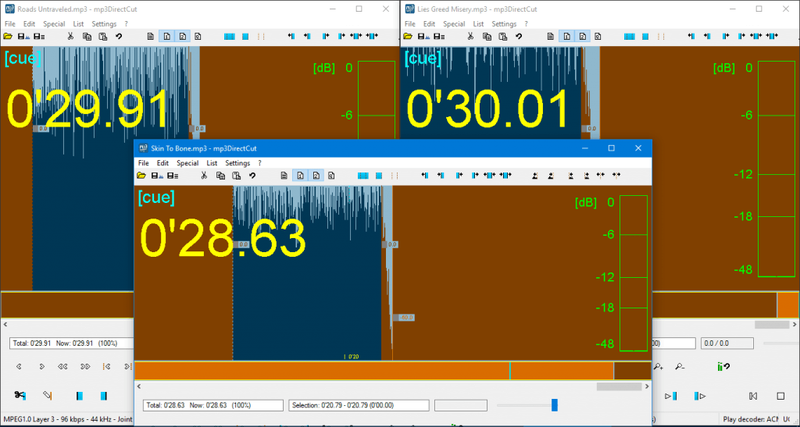Screen dimensions: 800x427
Task: Cut with scissors icon in Roads Untraveled toolbar
Action: coord(70,36)
